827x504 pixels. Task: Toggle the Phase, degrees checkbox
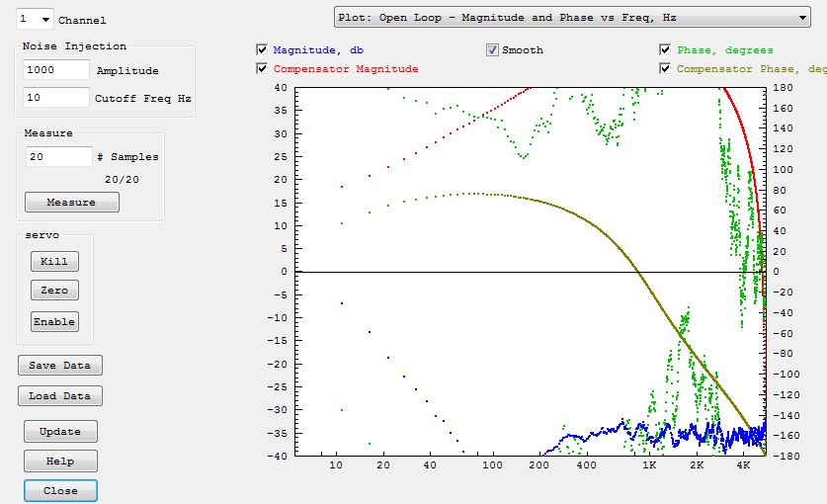[x=665, y=49]
